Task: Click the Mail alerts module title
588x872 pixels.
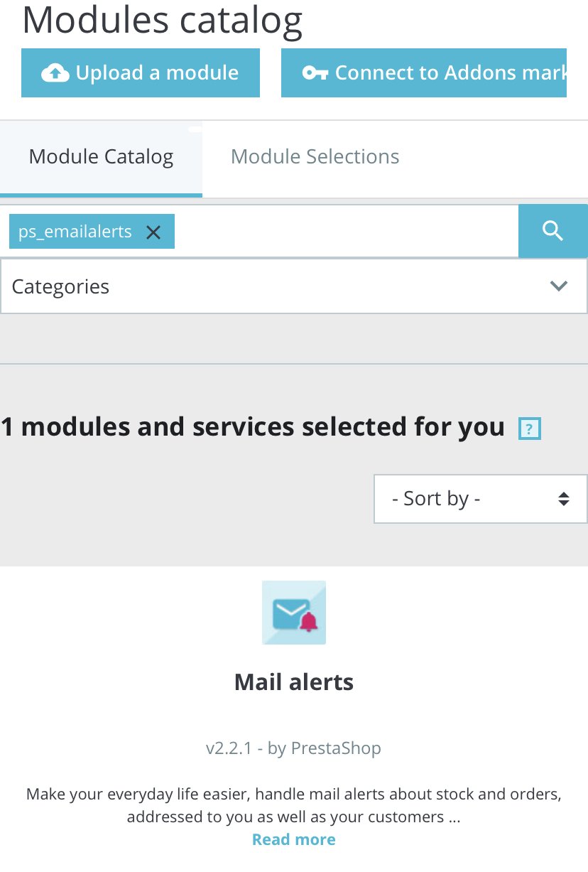Action: 294,682
